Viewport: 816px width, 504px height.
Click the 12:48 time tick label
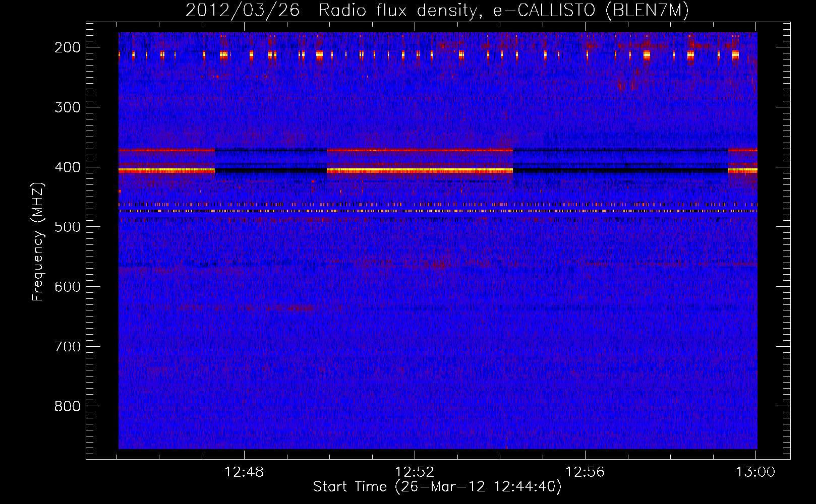[244, 472]
